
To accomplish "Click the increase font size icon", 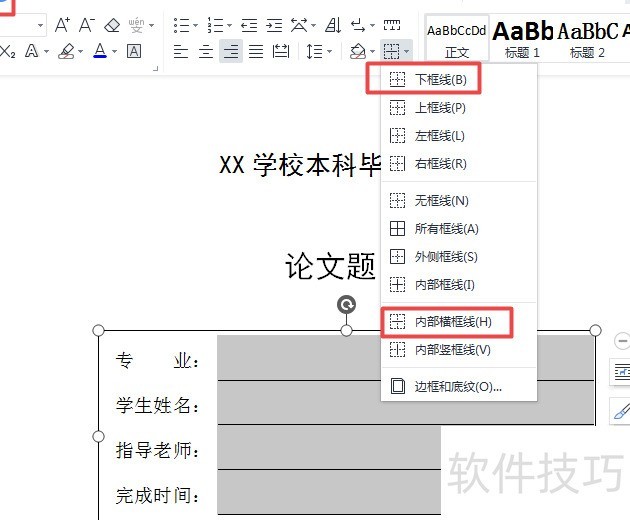I will coord(62,25).
